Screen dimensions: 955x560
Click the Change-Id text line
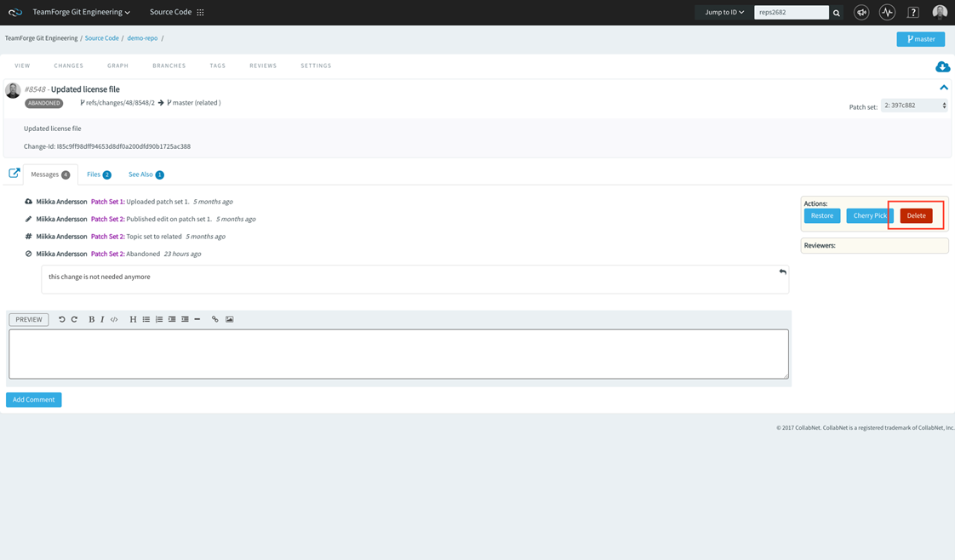[x=107, y=146]
